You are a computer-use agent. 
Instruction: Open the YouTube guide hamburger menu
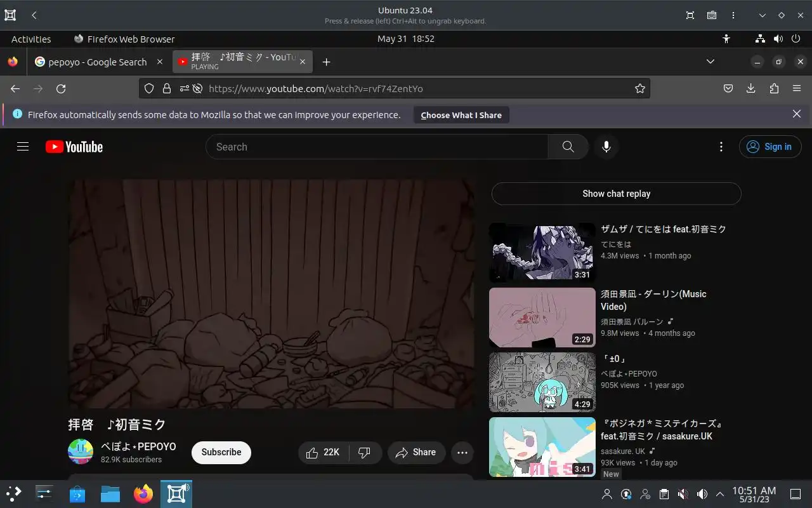coord(23,147)
